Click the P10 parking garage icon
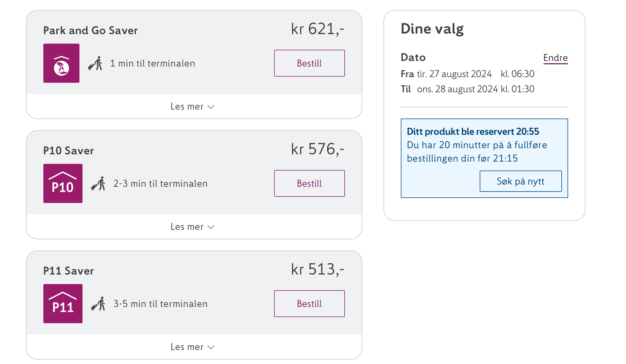 [63, 183]
